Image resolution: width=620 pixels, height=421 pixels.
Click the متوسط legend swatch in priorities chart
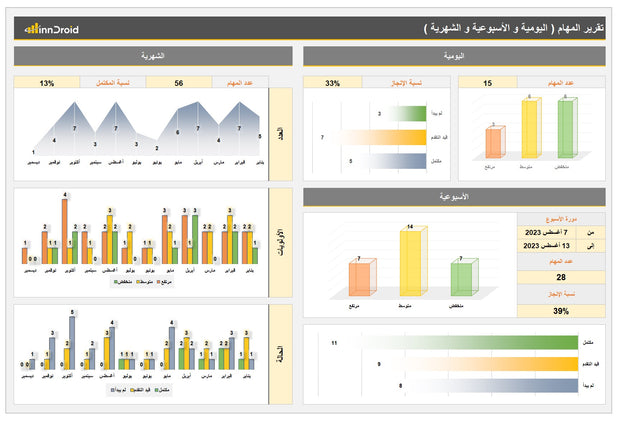(x=138, y=282)
